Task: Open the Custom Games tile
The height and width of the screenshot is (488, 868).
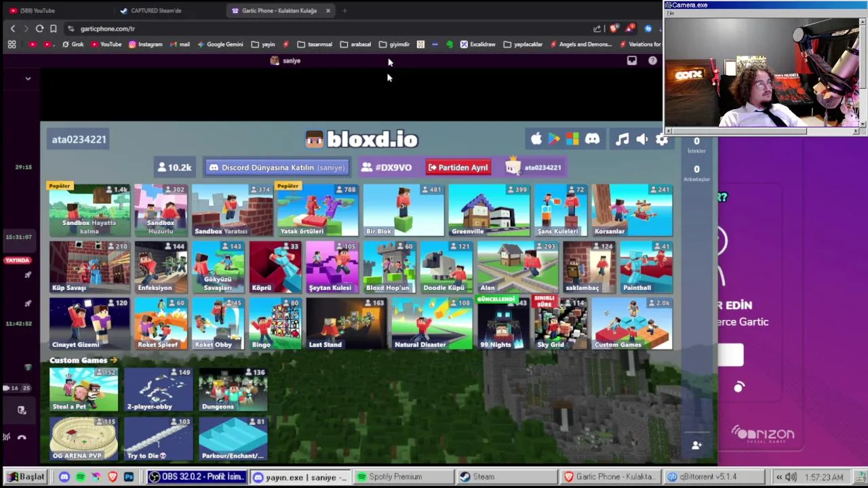Action: tap(632, 323)
